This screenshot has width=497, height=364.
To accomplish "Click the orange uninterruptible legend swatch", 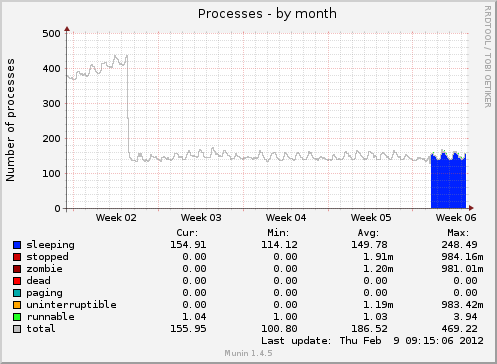I will (17, 305).
